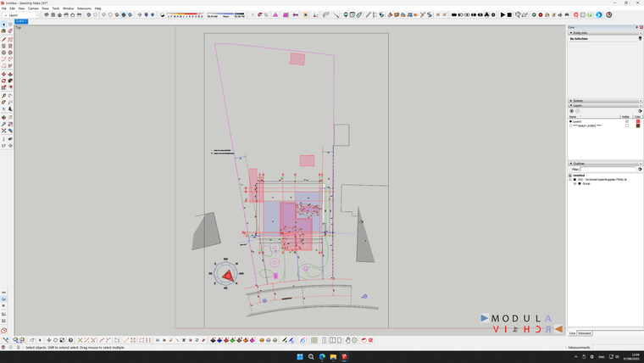This screenshot has height=363, width=644.
Task: Select the Select arrow tool in left toolbar
Action: pos(3,25)
